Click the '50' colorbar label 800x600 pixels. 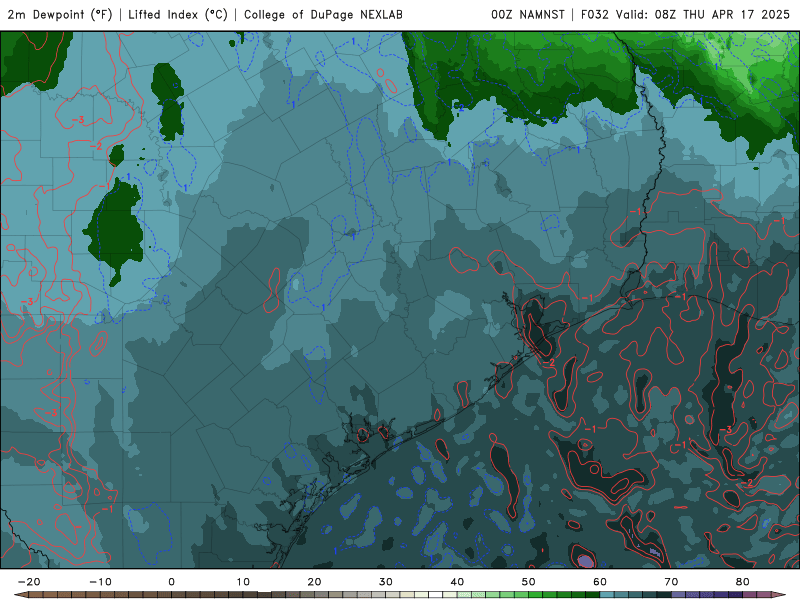[x=529, y=582]
